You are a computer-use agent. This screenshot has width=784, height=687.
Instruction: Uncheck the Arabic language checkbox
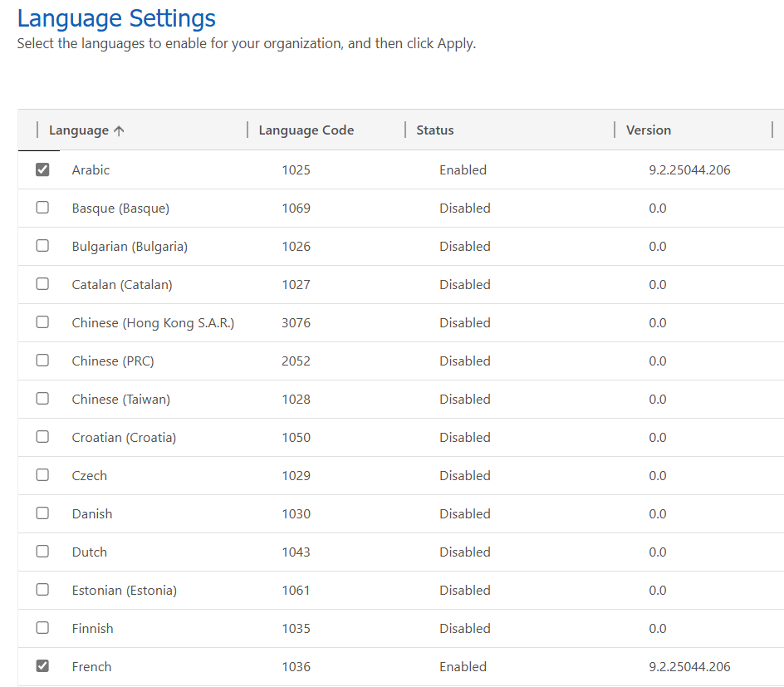click(42, 169)
